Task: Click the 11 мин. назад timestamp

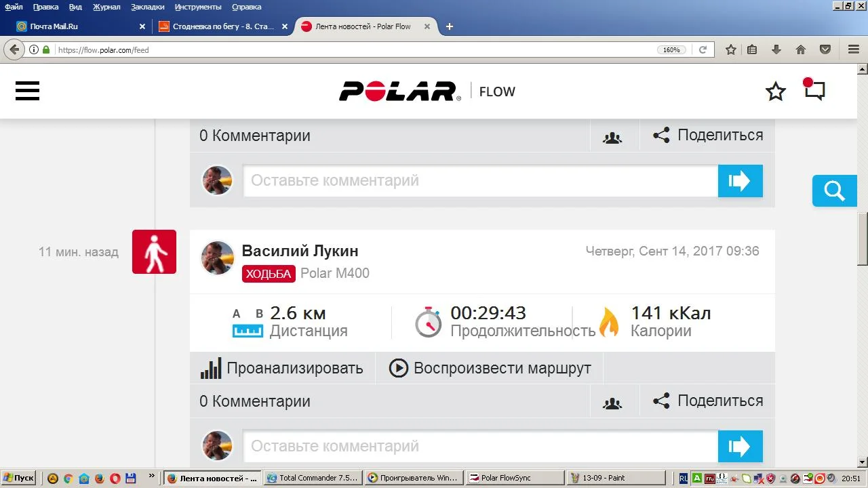Action: tap(79, 252)
